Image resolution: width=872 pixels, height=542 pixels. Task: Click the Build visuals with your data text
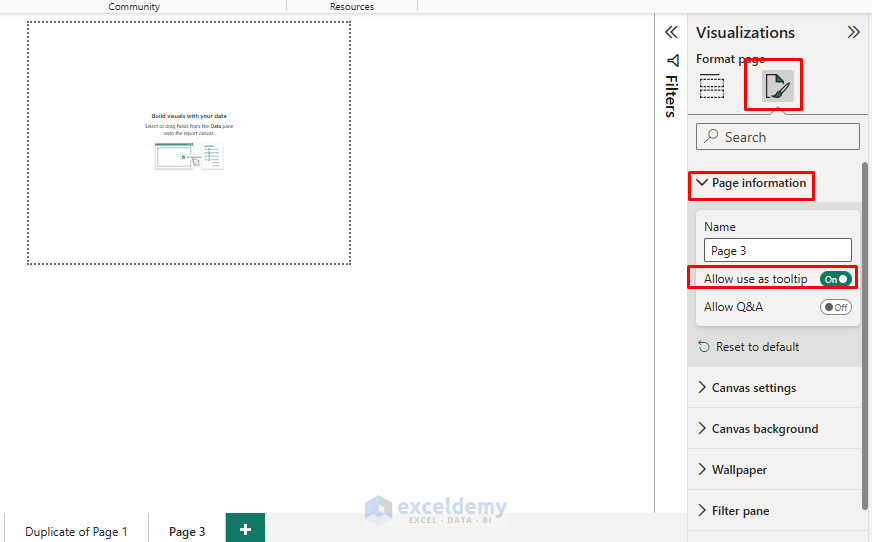click(189, 116)
